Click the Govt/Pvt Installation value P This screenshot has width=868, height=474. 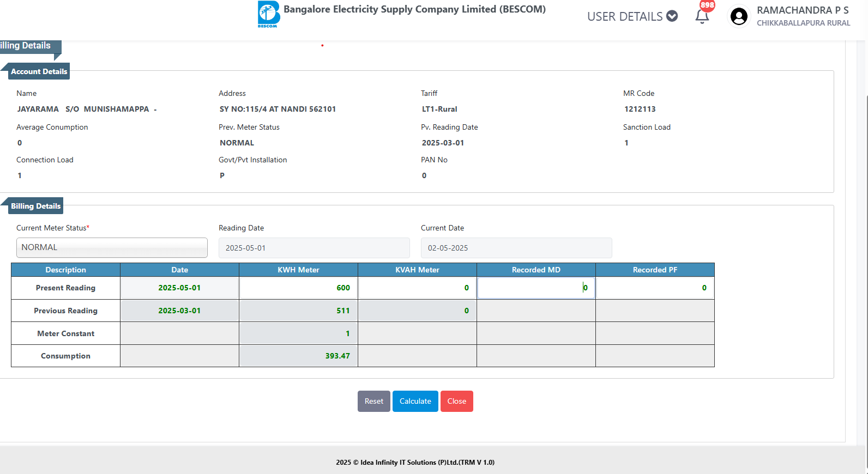tap(222, 175)
